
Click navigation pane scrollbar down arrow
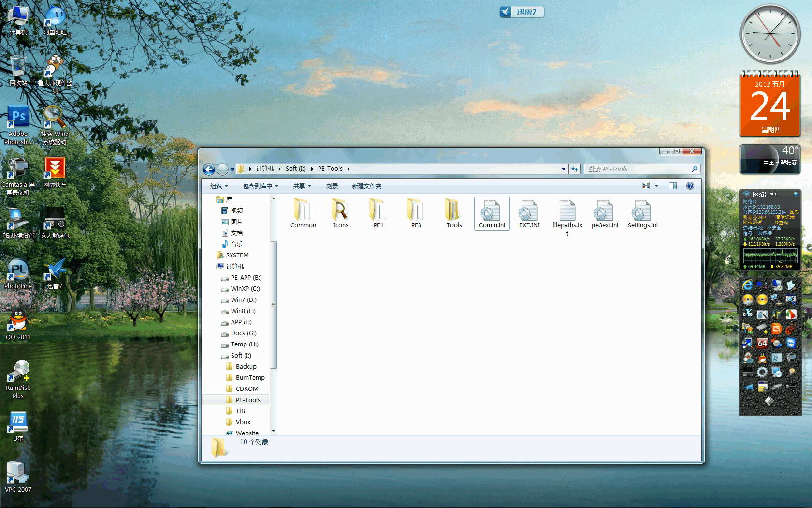click(274, 431)
